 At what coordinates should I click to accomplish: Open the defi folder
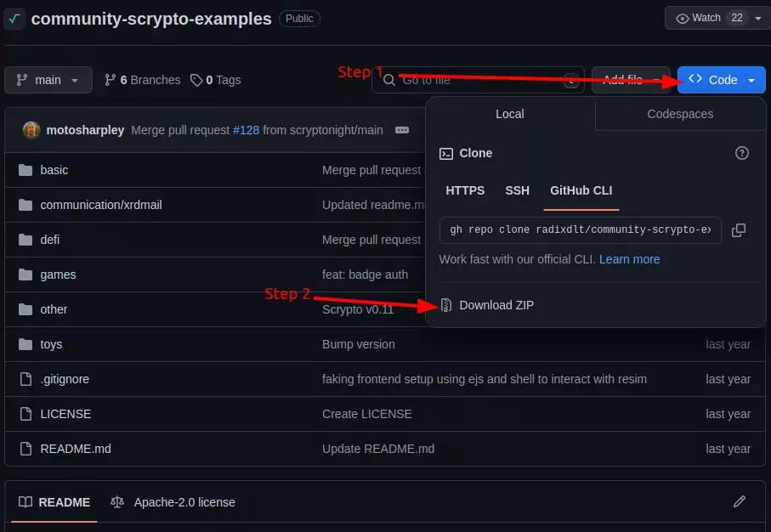49,240
